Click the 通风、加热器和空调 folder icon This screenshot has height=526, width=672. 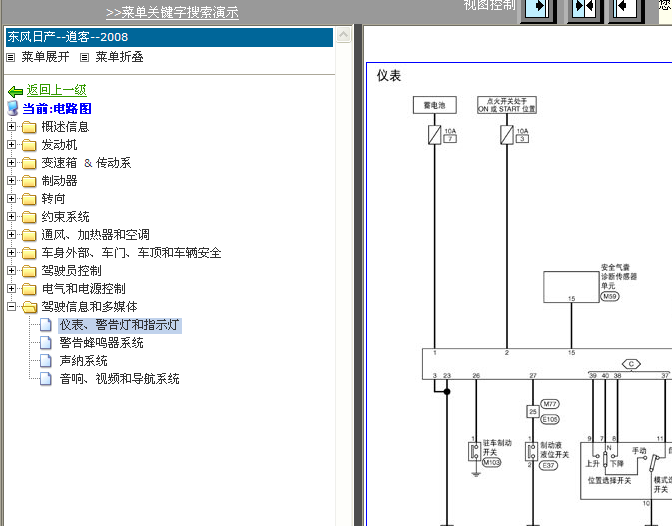point(29,235)
